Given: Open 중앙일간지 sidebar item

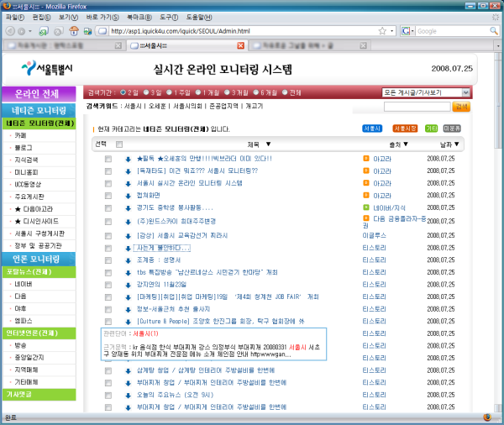Looking at the screenshot, I should [29, 358].
